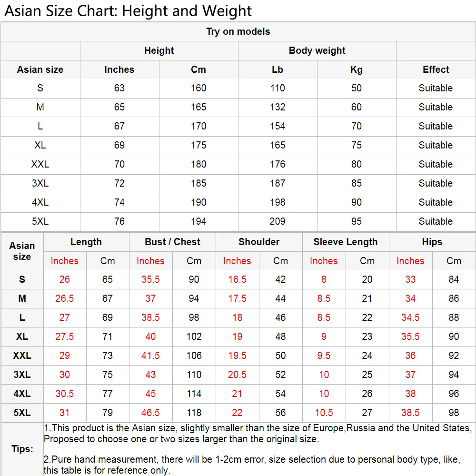Click the 'Tips:' label at the bottom

(x=22, y=449)
